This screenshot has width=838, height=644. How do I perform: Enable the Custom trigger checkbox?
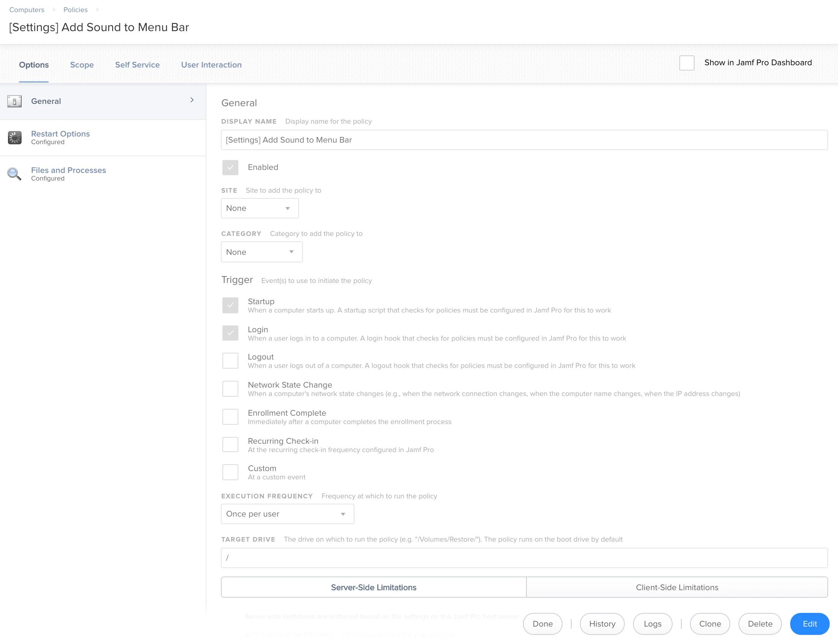pyautogui.click(x=230, y=472)
